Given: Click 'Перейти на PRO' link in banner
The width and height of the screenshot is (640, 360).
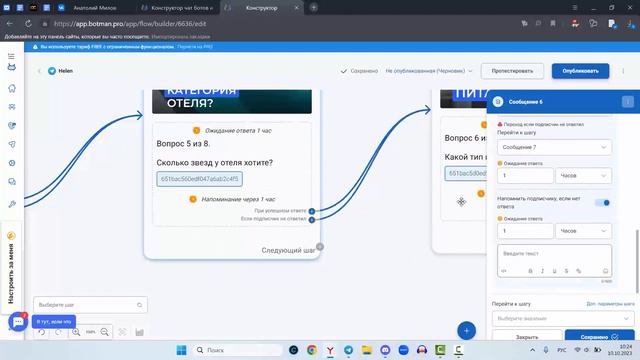Looking at the screenshot, I should (x=195, y=47).
